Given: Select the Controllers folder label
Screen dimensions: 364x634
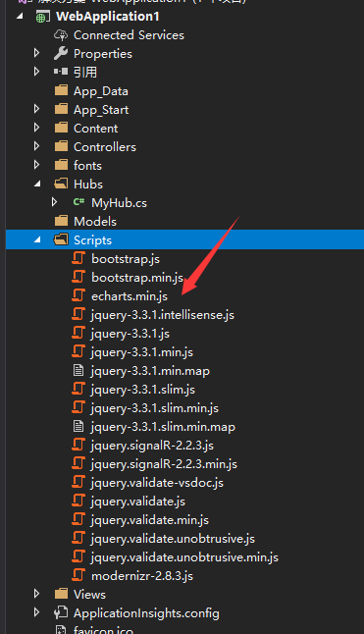Looking at the screenshot, I should (x=105, y=147).
